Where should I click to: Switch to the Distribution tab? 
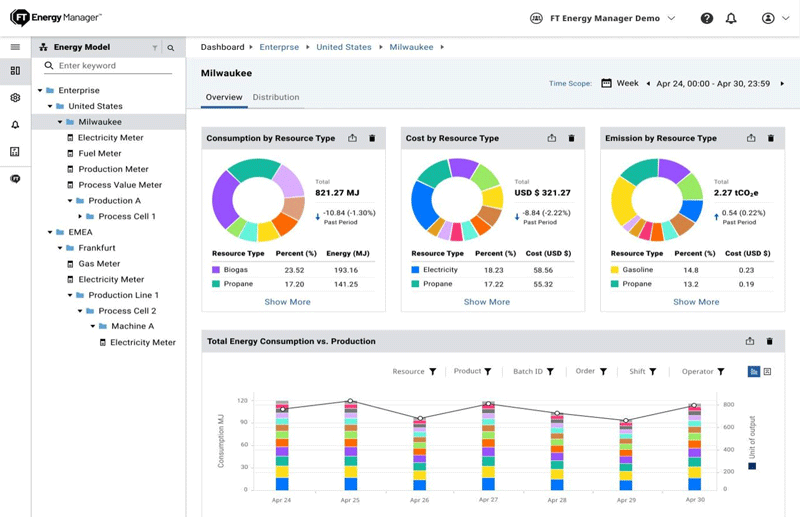coord(275,97)
